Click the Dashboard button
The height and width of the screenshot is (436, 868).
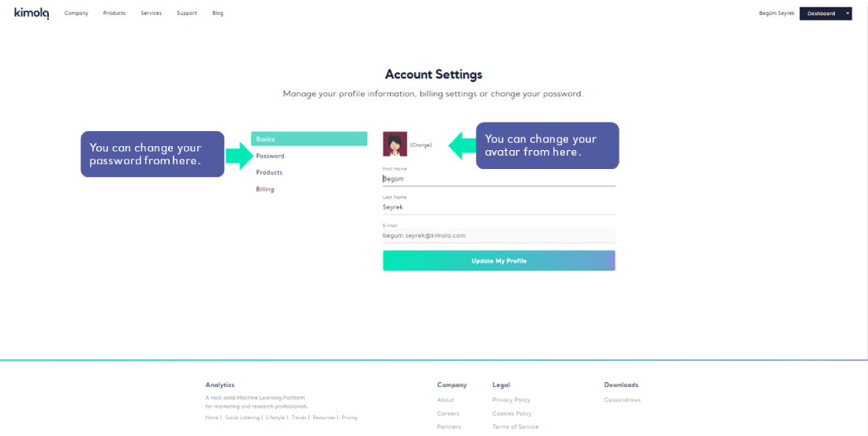pyautogui.click(x=821, y=13)
